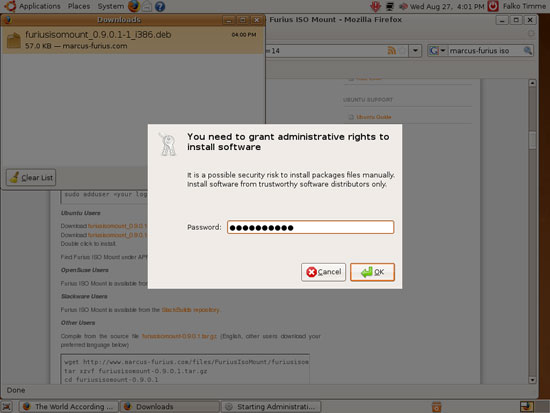Open the mail launcher icon in top panel

click(x=147, y=6)
